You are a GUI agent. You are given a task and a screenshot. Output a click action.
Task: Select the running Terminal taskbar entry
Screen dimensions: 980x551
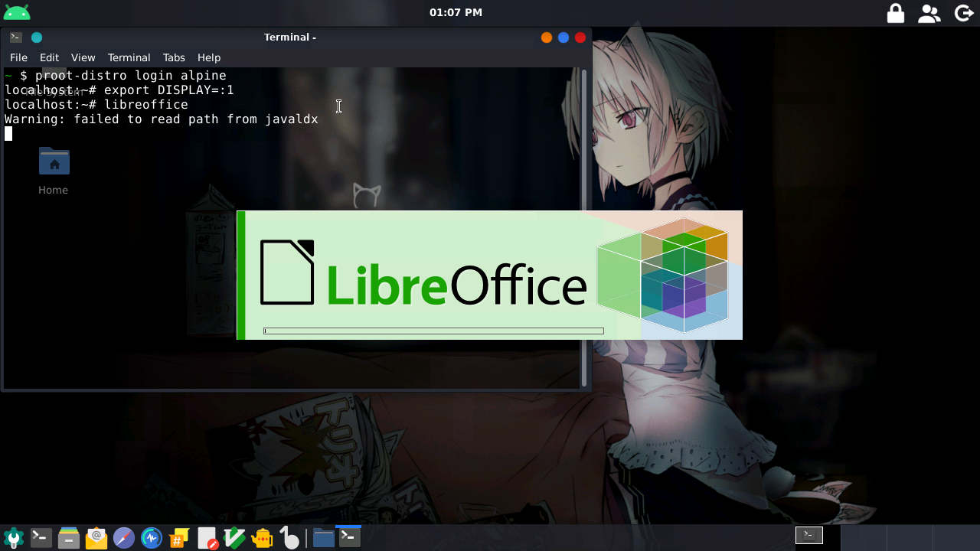click(x=349, y=538)
